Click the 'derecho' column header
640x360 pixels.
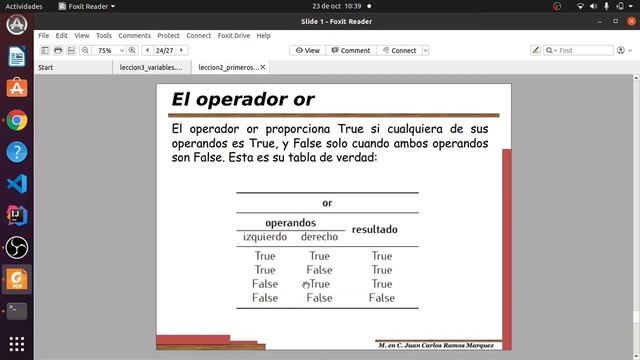pyautogui.click(x=319, y=237)
